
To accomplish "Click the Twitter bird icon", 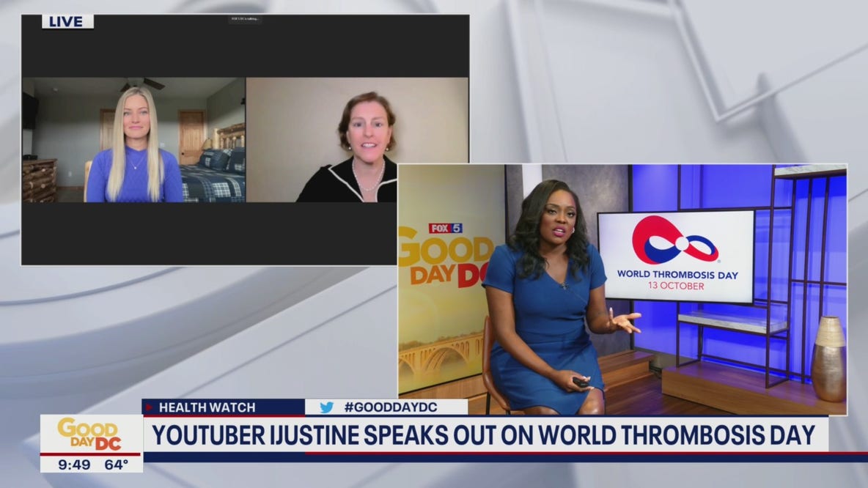I will [x=327, y=407].
